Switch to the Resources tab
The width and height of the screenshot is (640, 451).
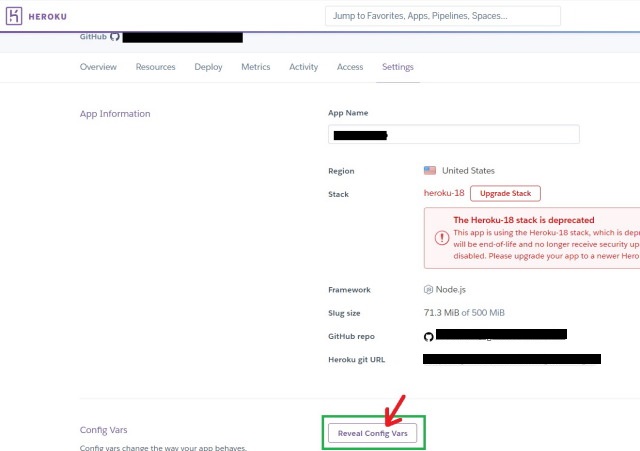click(x=156, y=67)
